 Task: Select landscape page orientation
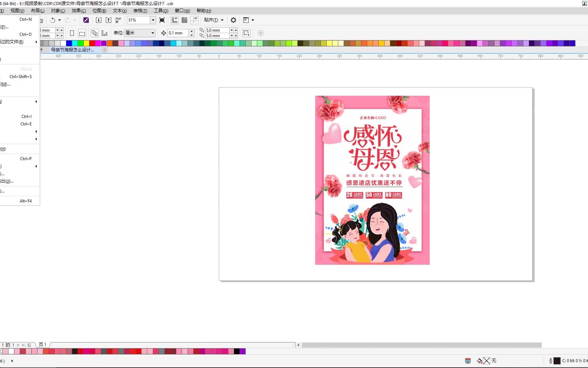(x=82, y=33)
